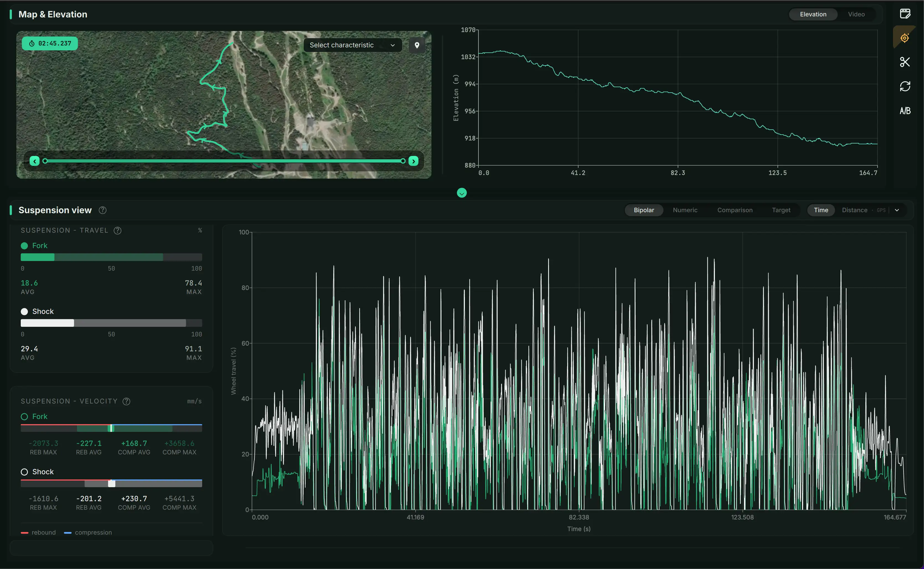This screenshot has height=569, width=924.
Task: Toggle Shock travel series visibility
Action: click(24, 312)
